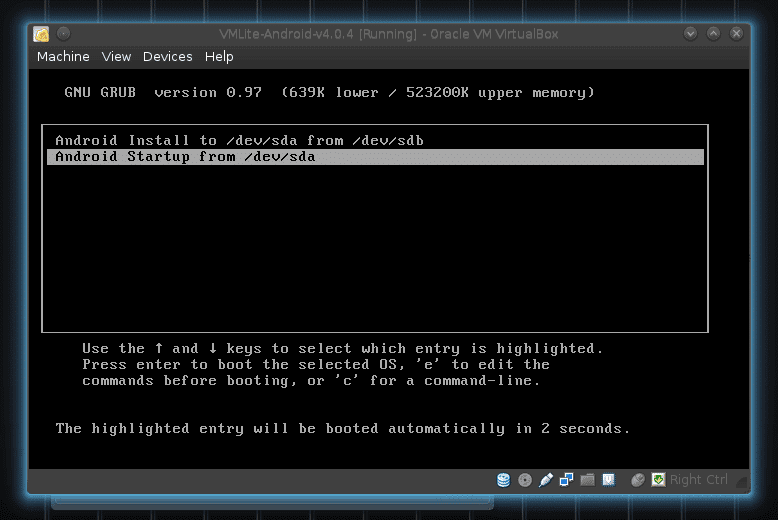The image size is (778, 520).
Task: Select Android Startup from /dev/sda entry
Action: pos(375,157)
